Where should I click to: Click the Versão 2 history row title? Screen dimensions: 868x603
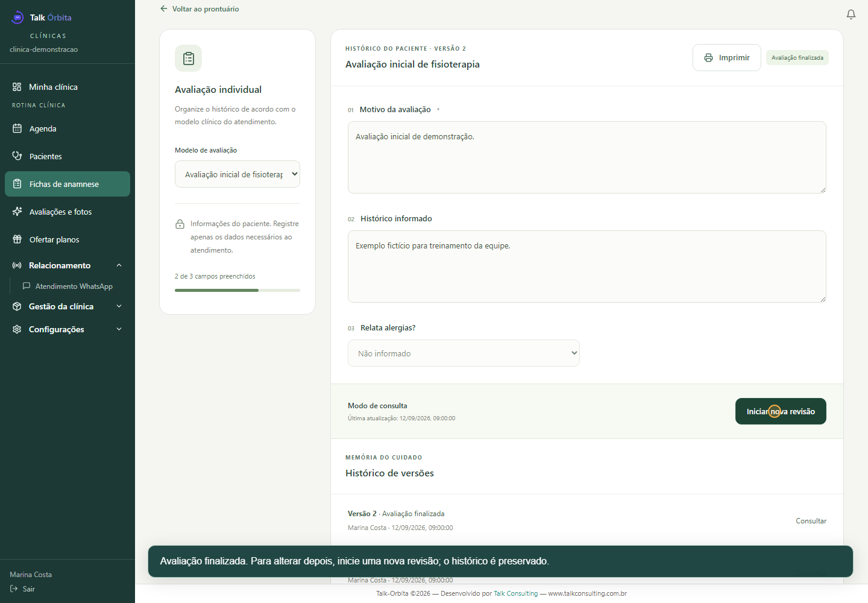pos(396,514)
